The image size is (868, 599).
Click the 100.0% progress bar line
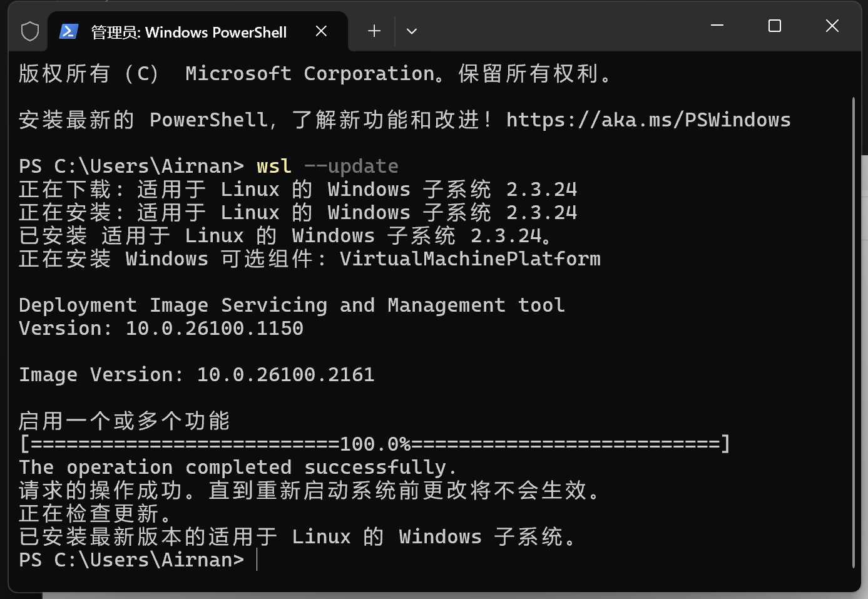pos(374,444)
